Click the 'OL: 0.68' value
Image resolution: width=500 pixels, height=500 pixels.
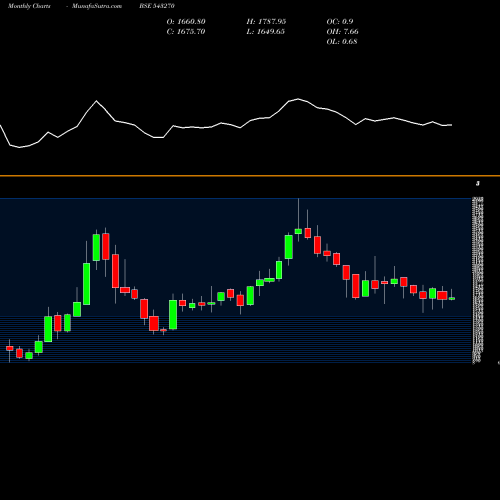pos(342,42)
